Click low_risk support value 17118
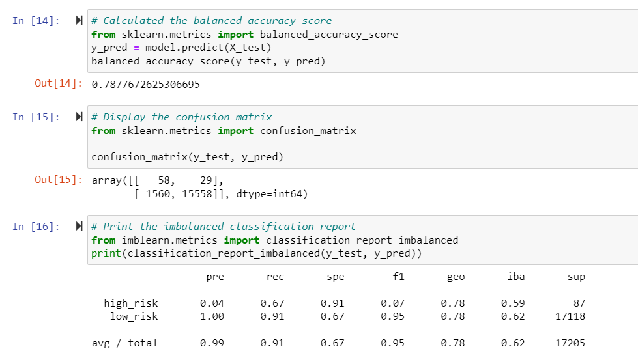638x364 pixels. tap(570, 316)
